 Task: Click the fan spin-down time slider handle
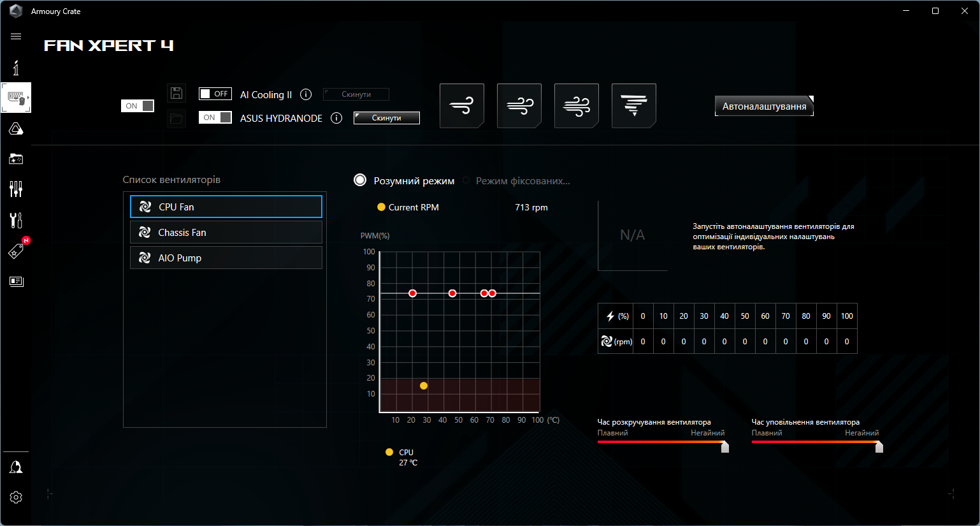(879, 447)
